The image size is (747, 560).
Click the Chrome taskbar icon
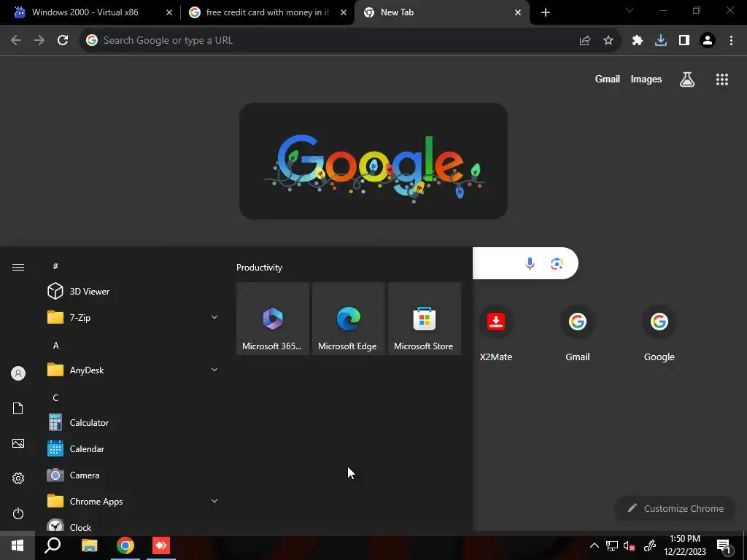(x=125, y=545)
